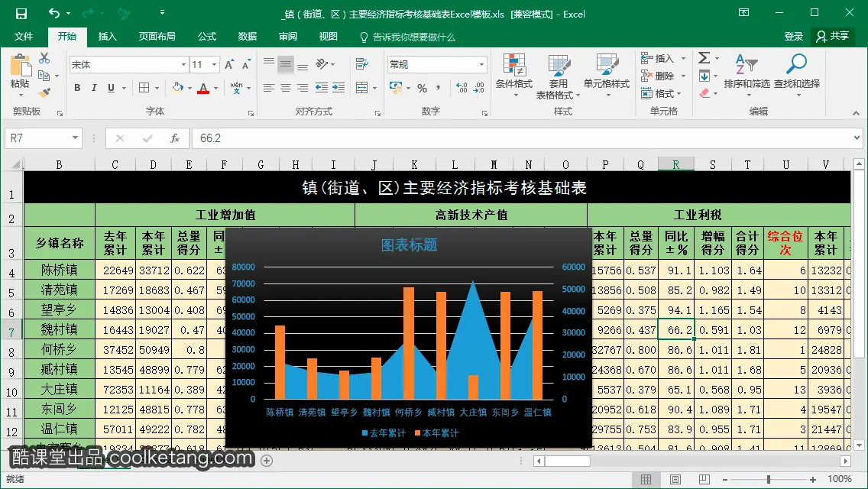Open the Merge and Center dropdown arrow

coord(374,88)
